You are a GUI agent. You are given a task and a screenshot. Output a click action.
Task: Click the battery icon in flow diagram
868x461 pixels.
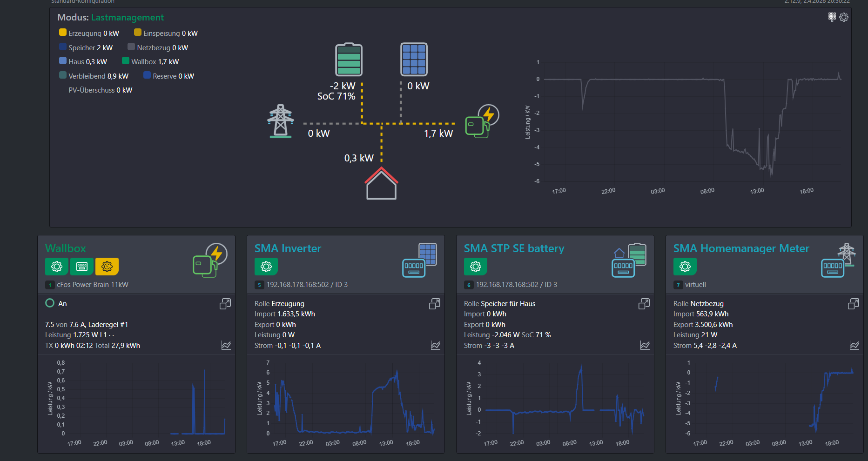click(349, 60)
